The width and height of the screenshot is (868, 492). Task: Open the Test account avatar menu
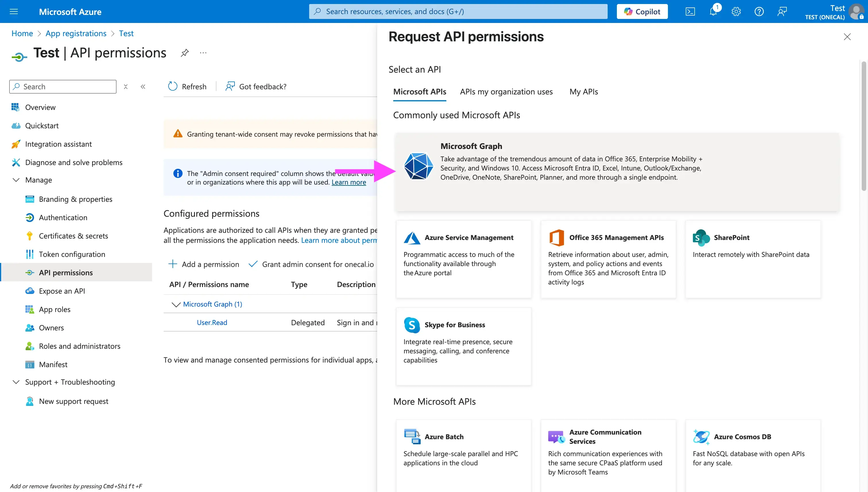point(856,11)
